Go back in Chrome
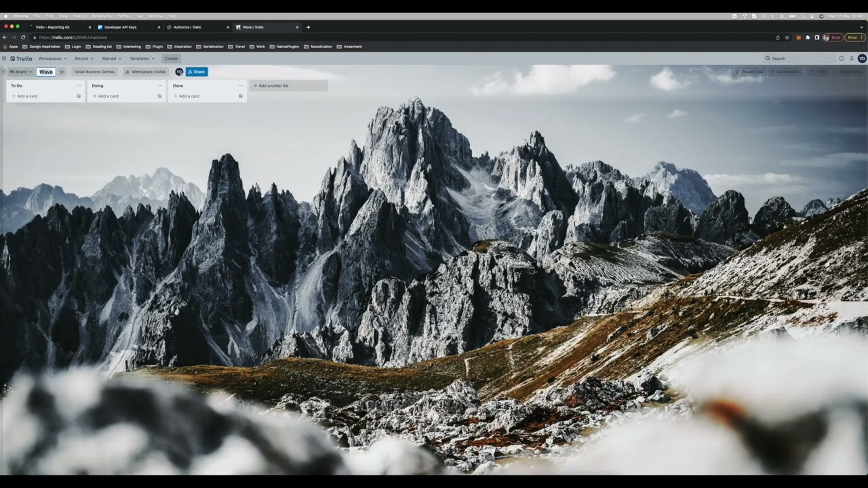 coord(5,37)
